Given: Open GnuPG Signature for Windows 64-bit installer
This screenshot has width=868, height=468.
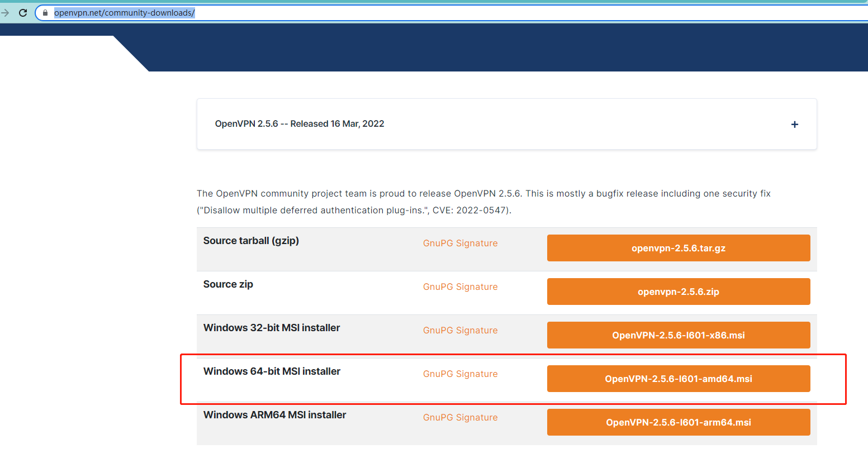Looking at the screenshot, I should [460, 374].
